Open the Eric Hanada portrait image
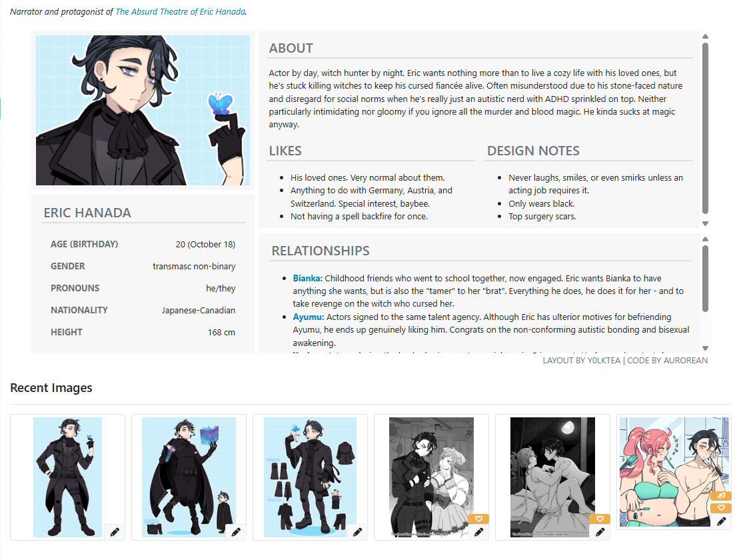Screen dimensions: 737x560 pos(143,110)
